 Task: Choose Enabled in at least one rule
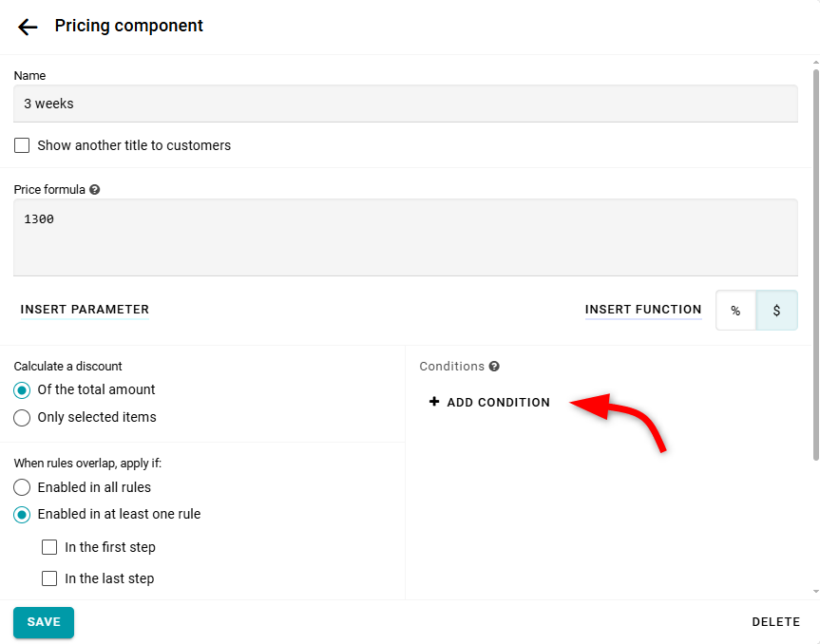point(22,515)
